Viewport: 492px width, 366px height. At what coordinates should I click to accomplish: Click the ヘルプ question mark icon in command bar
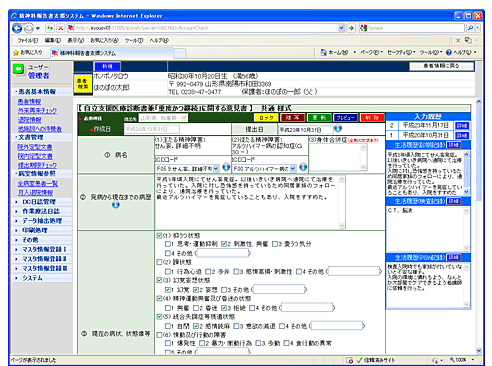[x=449, y=52]
